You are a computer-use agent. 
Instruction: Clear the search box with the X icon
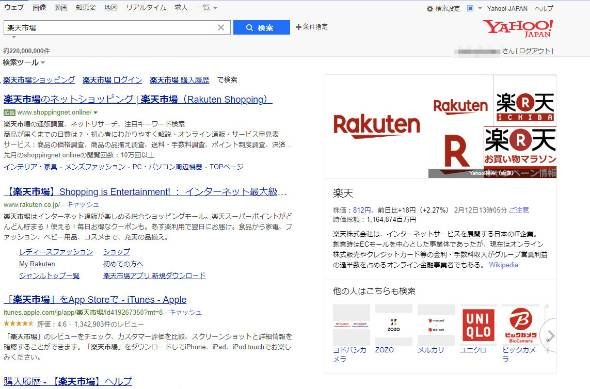221,27
